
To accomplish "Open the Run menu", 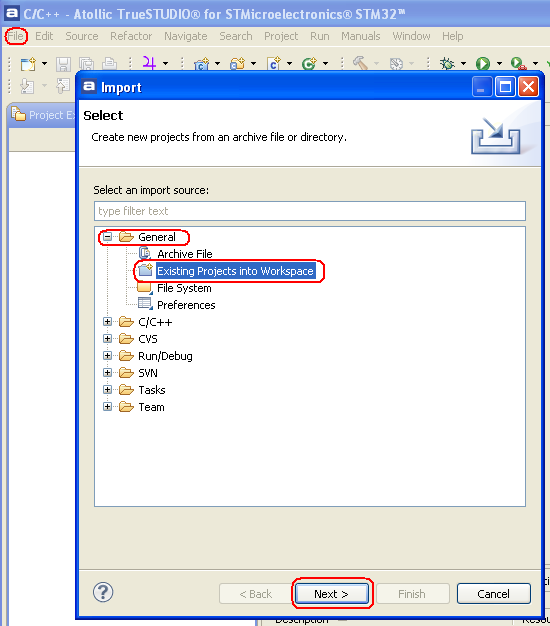I will [x=320, y=36].
